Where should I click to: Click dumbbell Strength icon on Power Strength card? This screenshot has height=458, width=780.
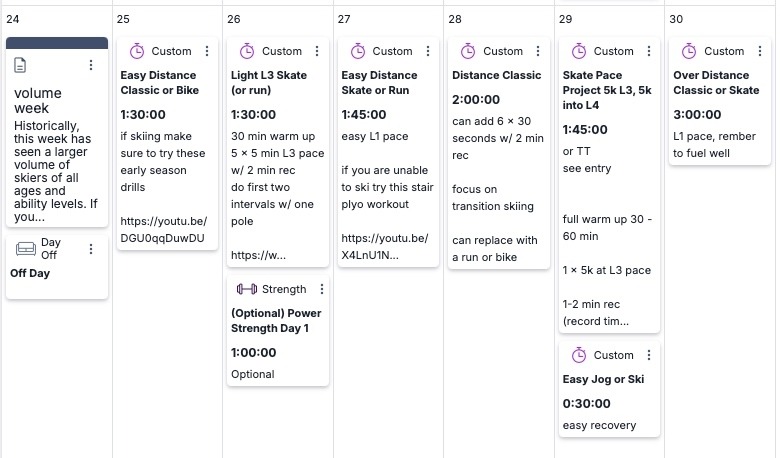click(x=246, y=289)
